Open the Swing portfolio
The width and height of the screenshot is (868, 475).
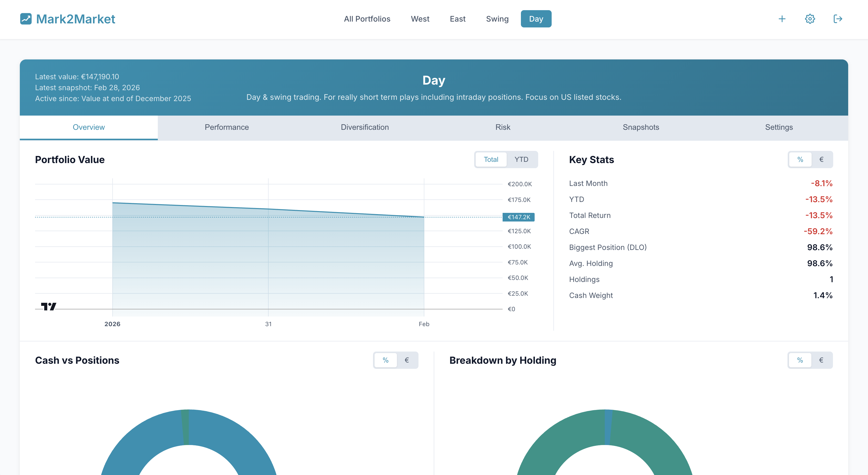click(x=497, y=19)
